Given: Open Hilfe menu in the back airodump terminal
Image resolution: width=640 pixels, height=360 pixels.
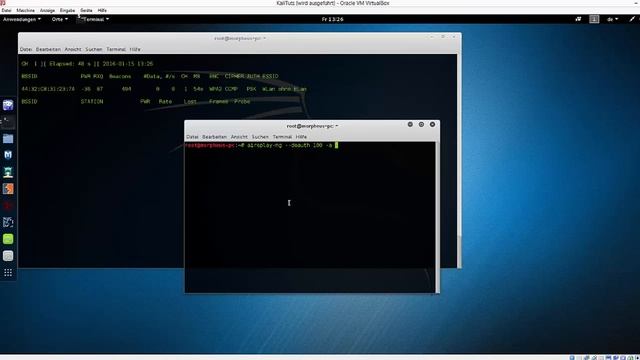Looking at the screenshot, I should tap(135, 49).
